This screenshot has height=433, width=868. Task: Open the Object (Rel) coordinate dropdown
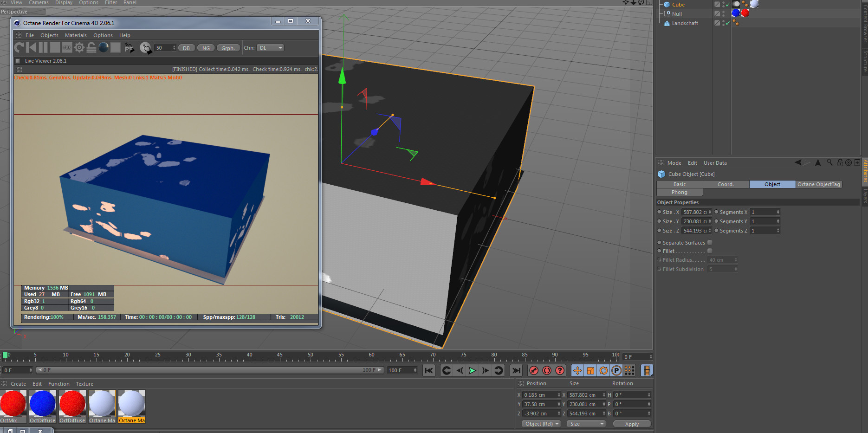[x=542, y=424]
